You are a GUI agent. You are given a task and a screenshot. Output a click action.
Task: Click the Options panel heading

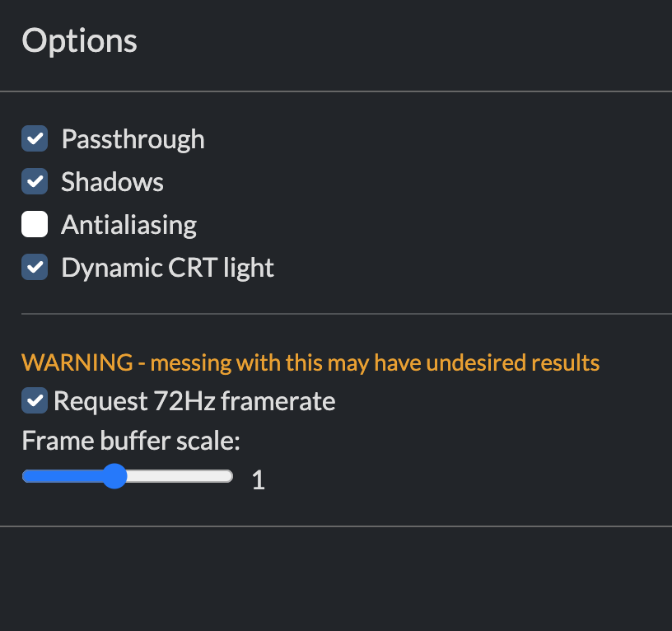79,40
